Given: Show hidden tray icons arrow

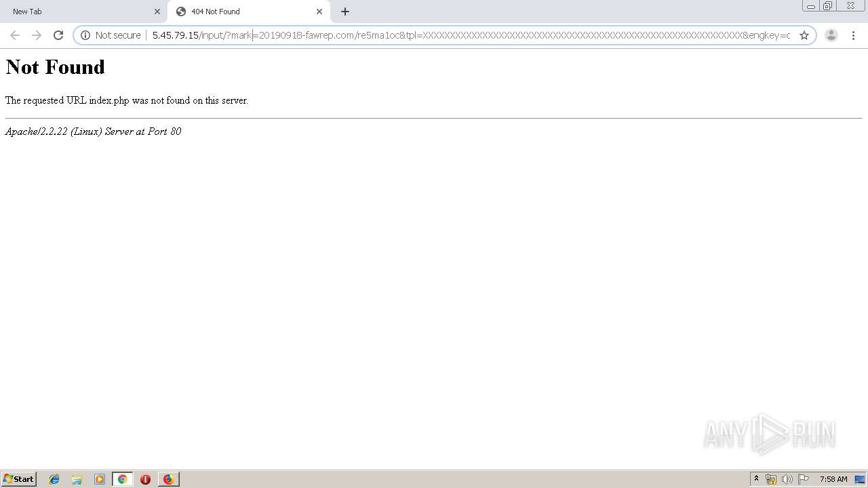Looking at the screenshot, I should pos(757,479).
